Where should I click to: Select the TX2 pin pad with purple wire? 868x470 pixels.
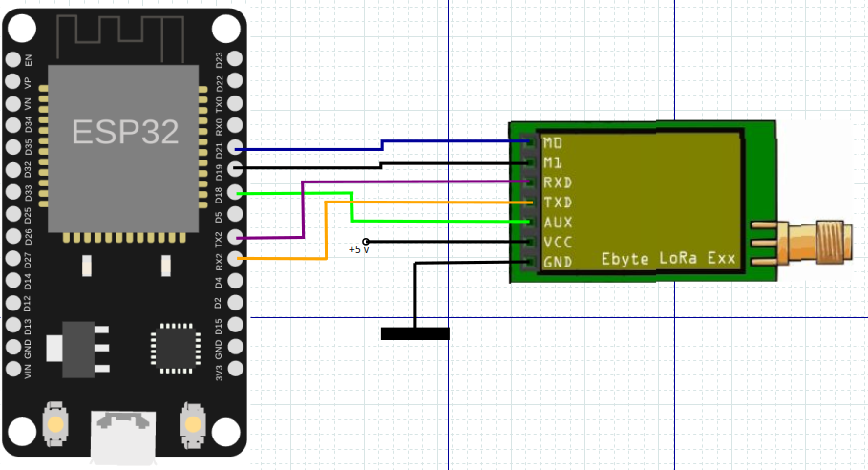235,236
